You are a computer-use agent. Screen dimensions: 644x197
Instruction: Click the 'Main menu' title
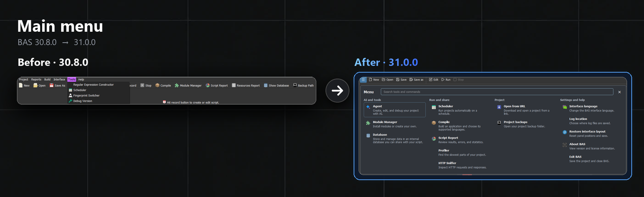(60, 26)
